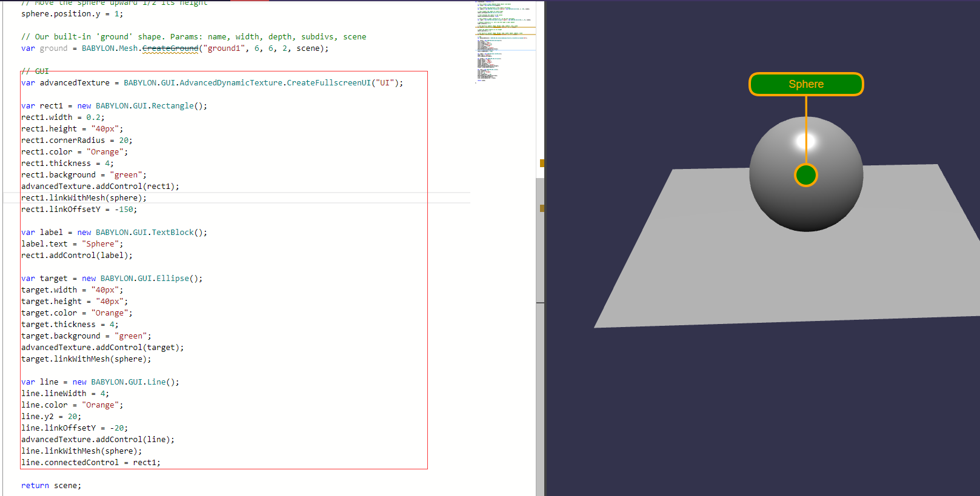Click the line 'target.linkWithMesh(sphere);'

point(86,359)
